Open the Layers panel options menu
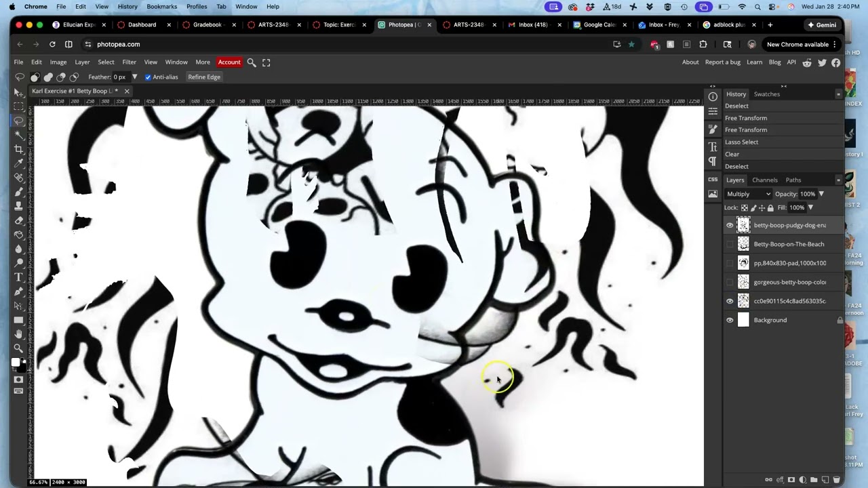 pos(838,180)
